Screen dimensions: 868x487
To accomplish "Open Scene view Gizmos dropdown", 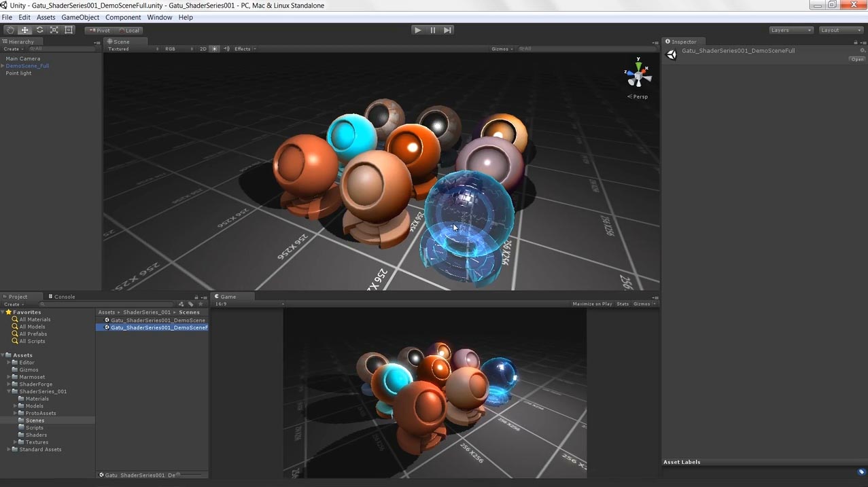I will (x=501, y=49).
